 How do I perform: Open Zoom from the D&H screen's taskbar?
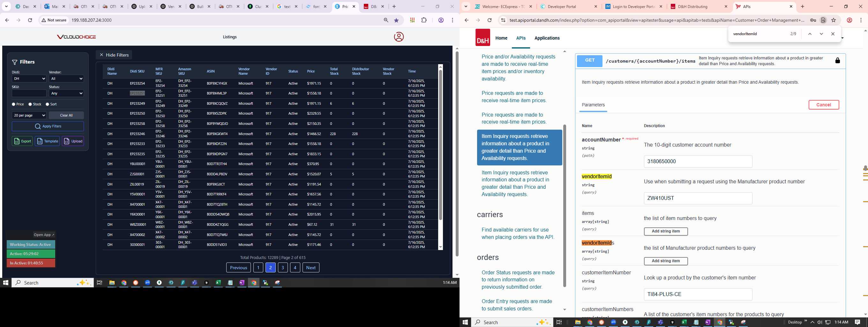[x=613, y=322]
